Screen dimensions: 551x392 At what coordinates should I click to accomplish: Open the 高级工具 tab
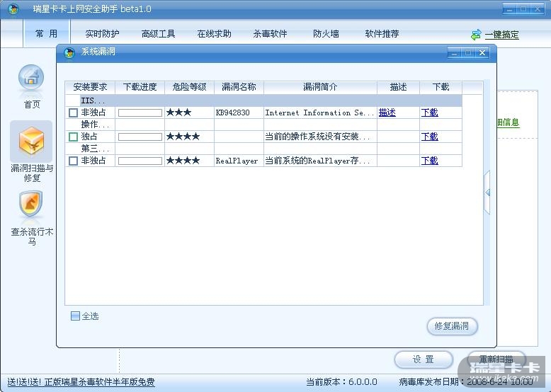(158, 34)
